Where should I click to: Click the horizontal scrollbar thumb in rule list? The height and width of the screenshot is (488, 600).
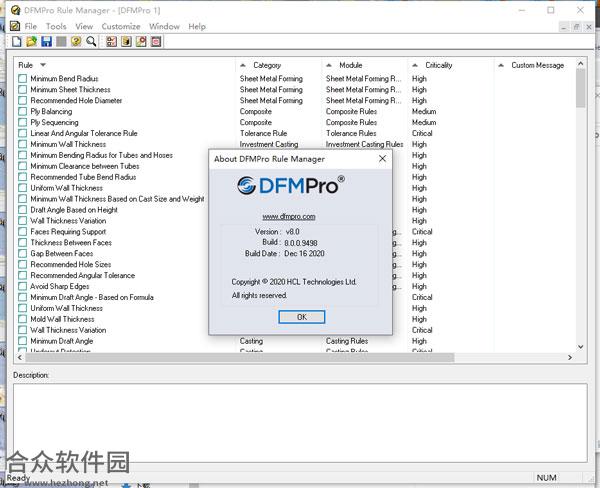tap(240, 357)
